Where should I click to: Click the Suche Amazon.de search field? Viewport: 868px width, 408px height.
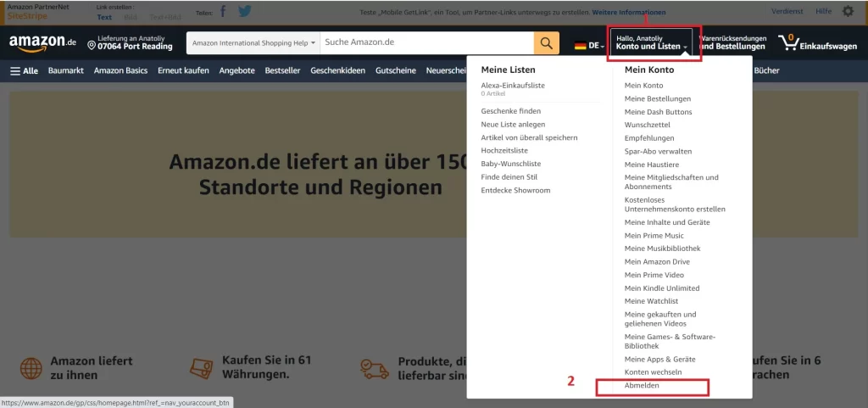click(427, 42)
